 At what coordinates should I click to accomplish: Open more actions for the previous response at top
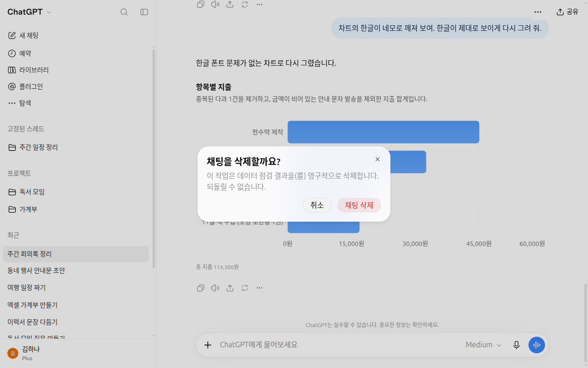(260, 4)
